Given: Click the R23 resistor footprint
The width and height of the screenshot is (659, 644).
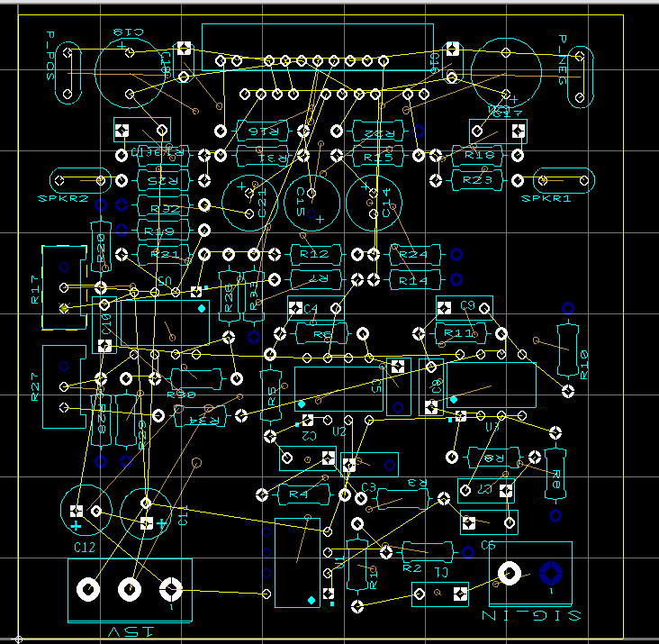Looking at the screenshot, I should pyautogui.click(x=477, y=180).
